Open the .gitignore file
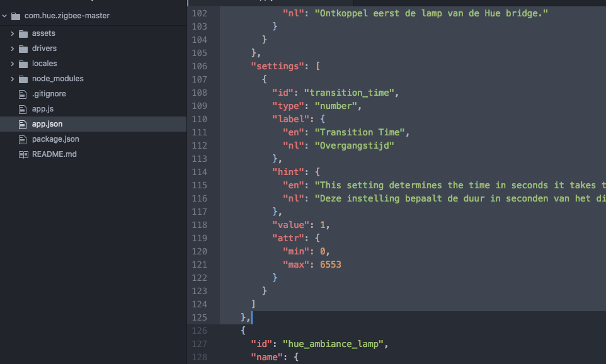 [49, 93]
